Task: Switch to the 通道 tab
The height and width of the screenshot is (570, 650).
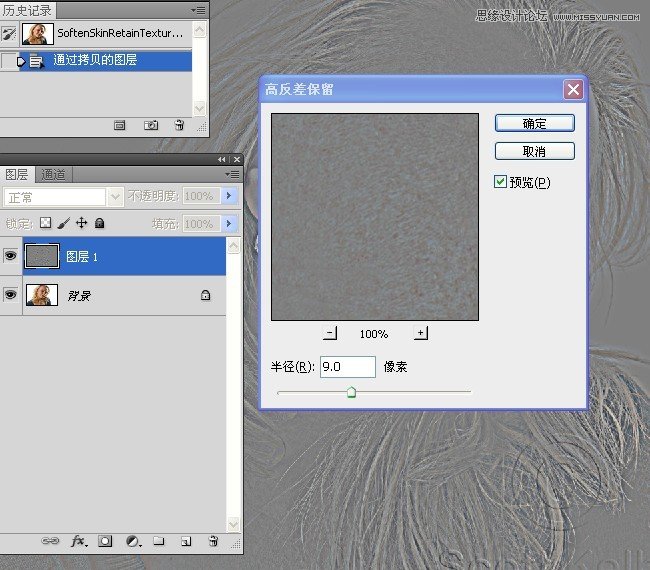Action: [x=53, y=175]
